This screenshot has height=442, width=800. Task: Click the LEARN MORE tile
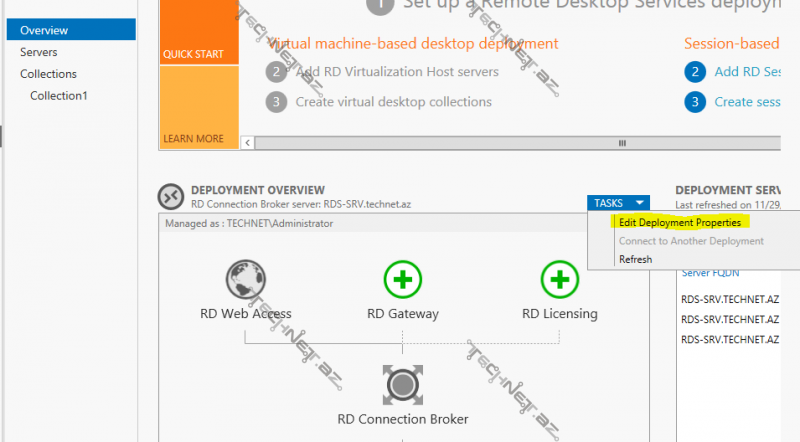point(198,108)
